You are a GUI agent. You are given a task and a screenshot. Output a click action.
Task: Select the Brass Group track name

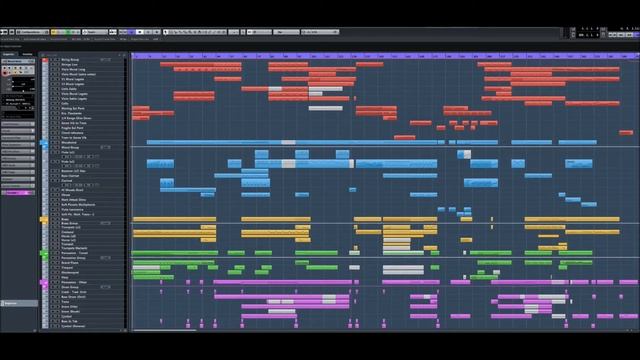(x=70, y=223)
